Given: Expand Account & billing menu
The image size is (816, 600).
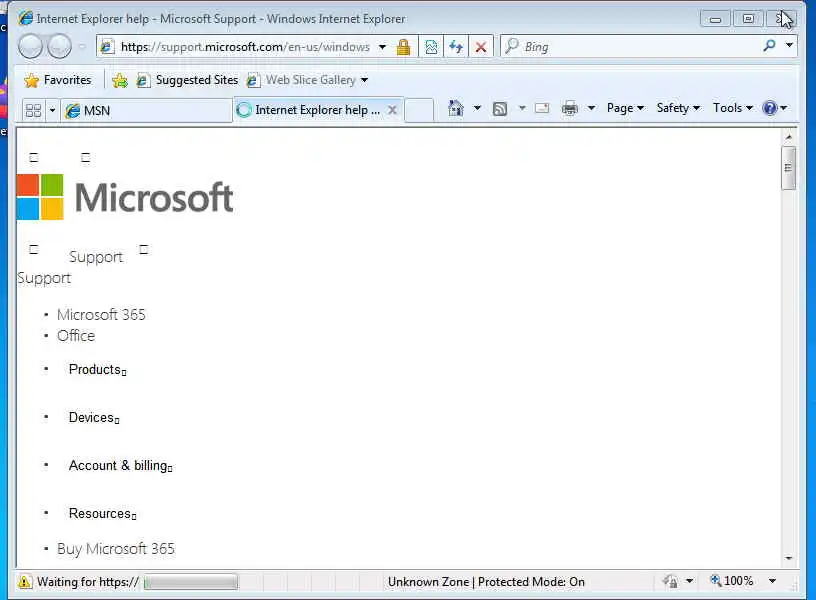Looking at the screenshot, I should tap(120, 466).
